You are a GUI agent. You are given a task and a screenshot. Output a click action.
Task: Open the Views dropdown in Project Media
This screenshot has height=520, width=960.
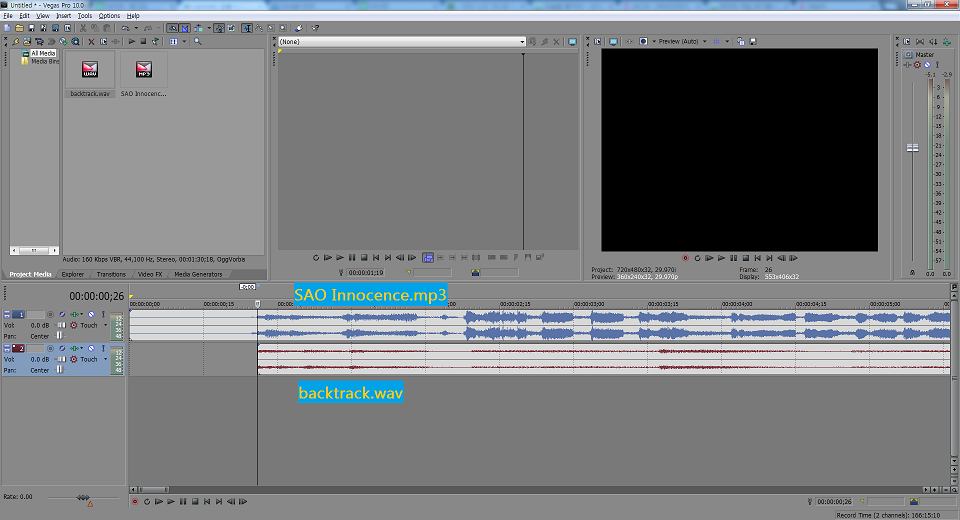point(184,42)
